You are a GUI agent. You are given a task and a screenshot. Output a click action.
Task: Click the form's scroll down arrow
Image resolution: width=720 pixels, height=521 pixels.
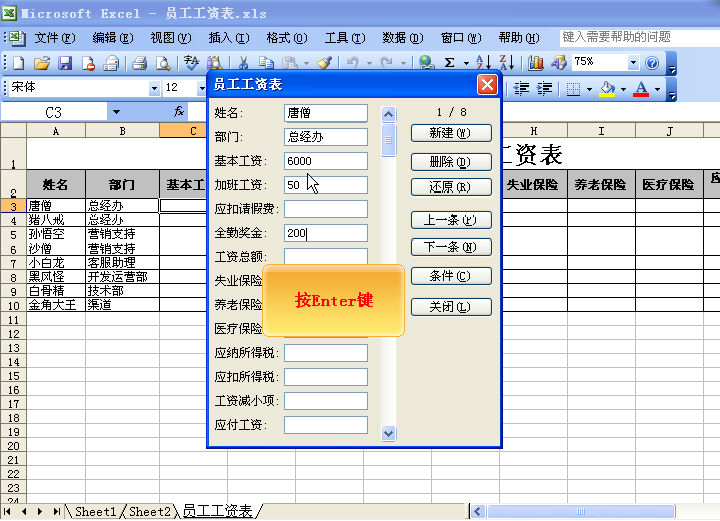tap(388, 433)
